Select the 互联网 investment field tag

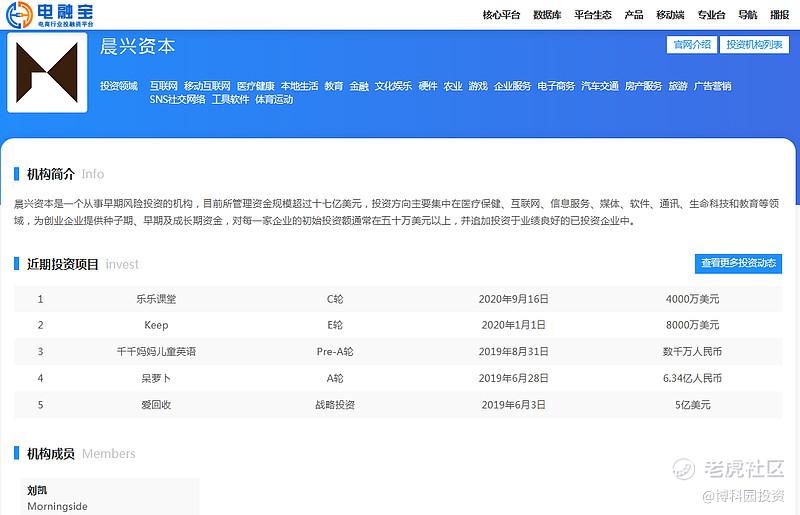(x=163, y=86)
